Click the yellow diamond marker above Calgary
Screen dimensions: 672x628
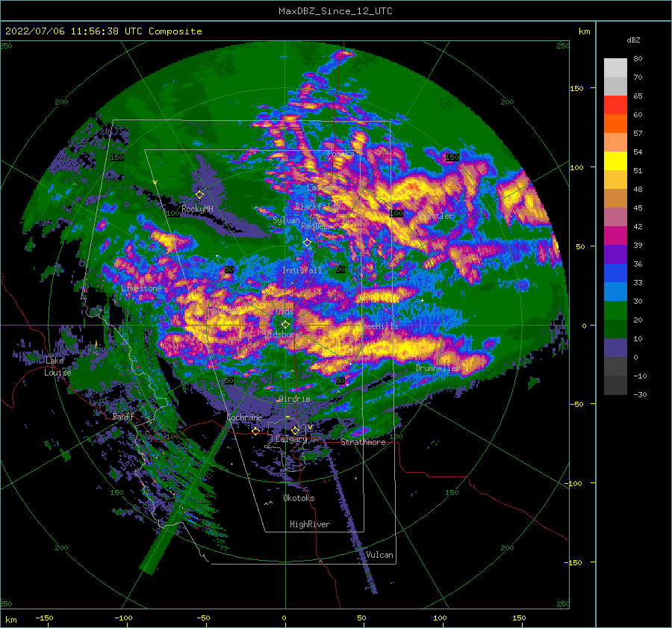pos(295,430)
